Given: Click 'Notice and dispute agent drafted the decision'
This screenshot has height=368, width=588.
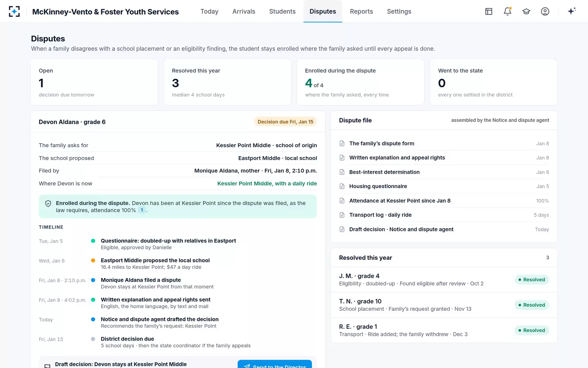Looking at the screenshot, I should coord(160,319).
